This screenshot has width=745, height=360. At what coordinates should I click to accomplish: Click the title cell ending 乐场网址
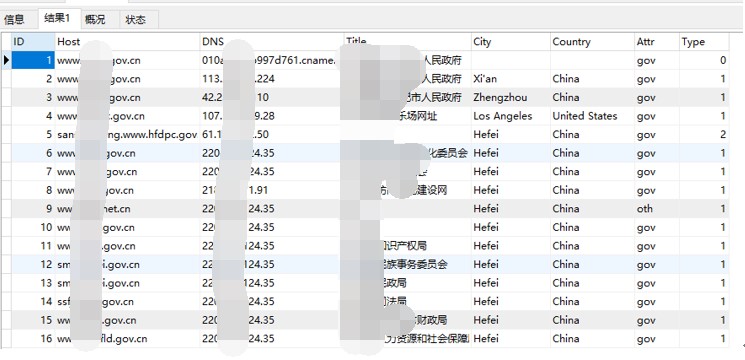(408, 116)
